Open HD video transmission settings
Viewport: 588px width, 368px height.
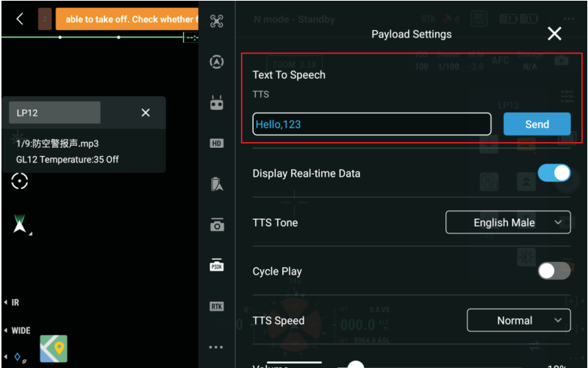217,144
